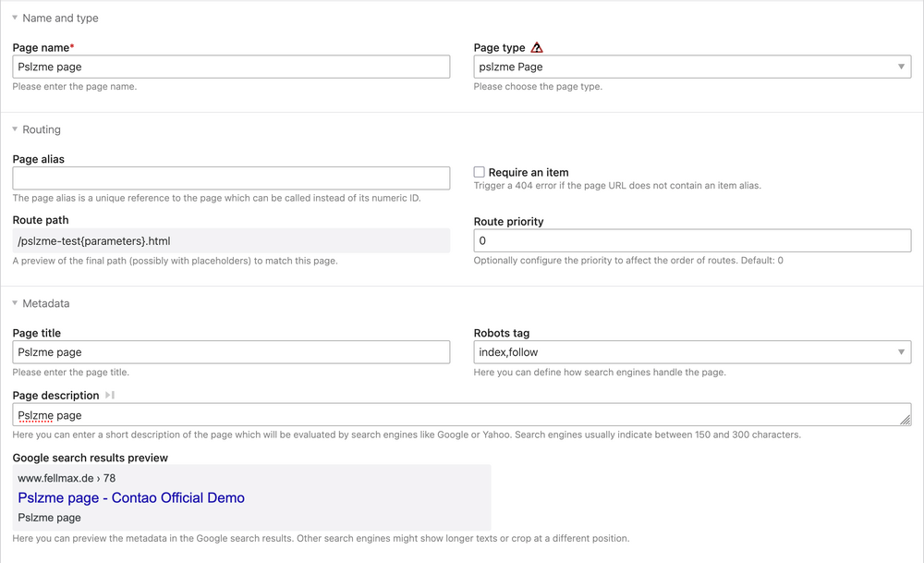Screen dimensions: 924x563
Task: Collapse the Routing section
Action: (36, 129)
